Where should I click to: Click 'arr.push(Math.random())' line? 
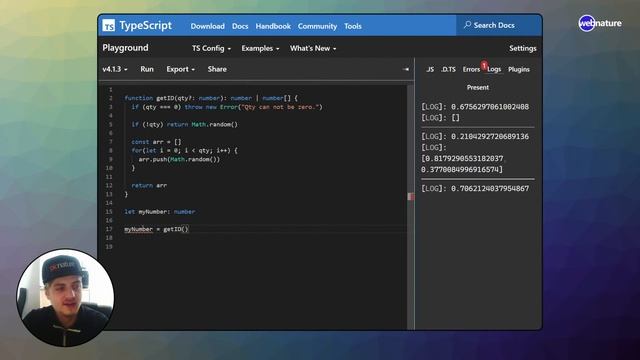tap(179, 160)
